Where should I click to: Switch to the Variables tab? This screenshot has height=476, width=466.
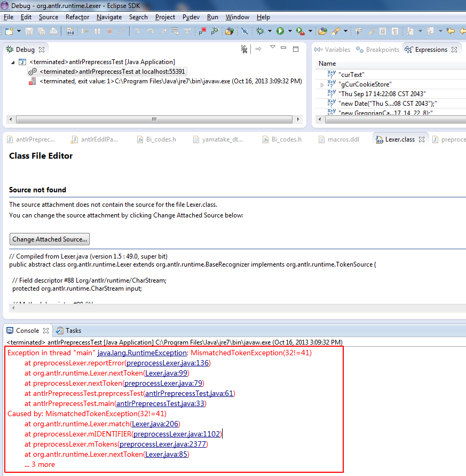coord(332,50)
